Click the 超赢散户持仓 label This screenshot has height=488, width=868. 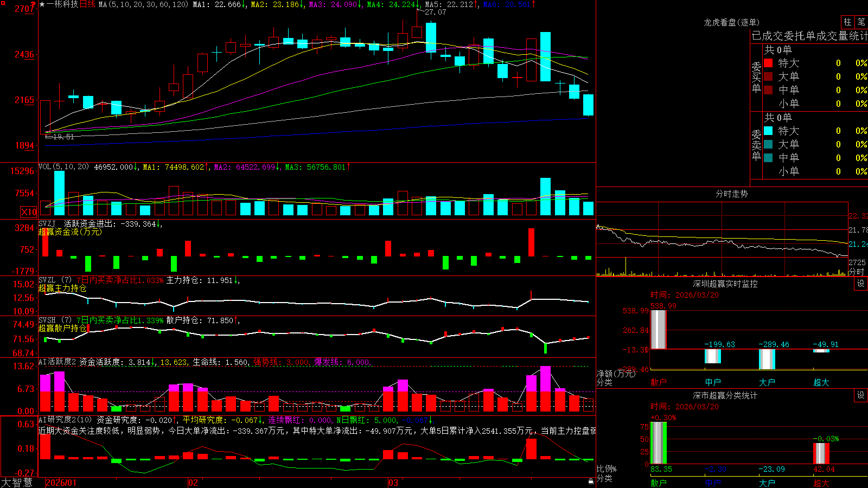(x=62, y=329)
